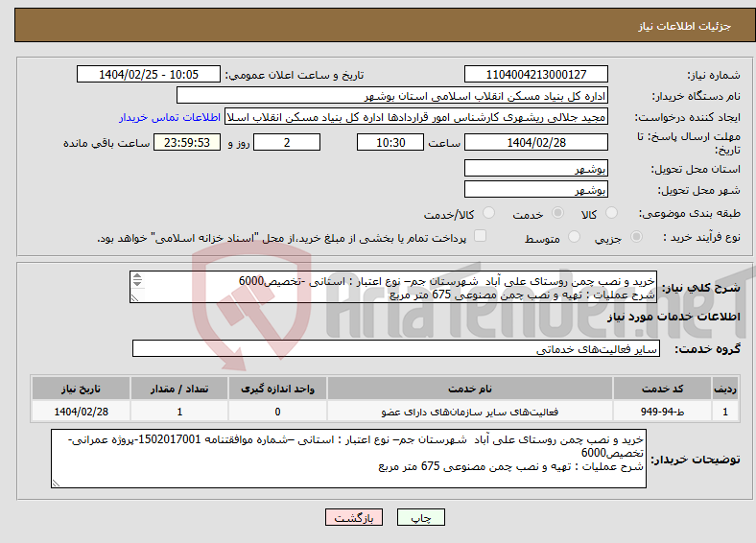This screenshot has width=756, height=543.
Task: Click the جزئیات اطلاعات نیاز page header
Action: tap(685, 26)
